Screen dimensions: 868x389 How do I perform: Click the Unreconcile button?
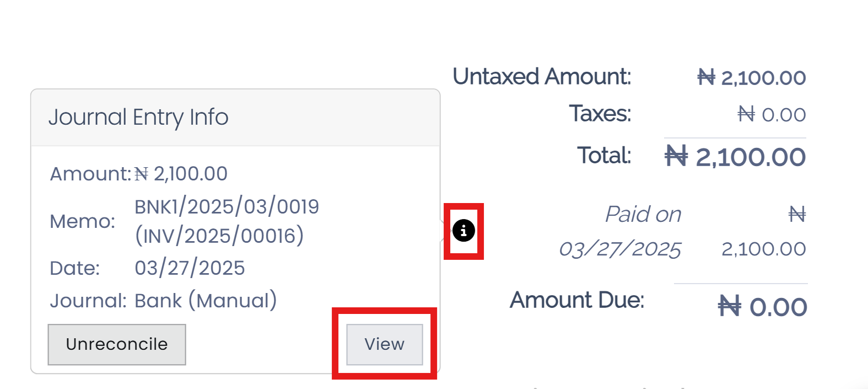click(x=117, y=344)
